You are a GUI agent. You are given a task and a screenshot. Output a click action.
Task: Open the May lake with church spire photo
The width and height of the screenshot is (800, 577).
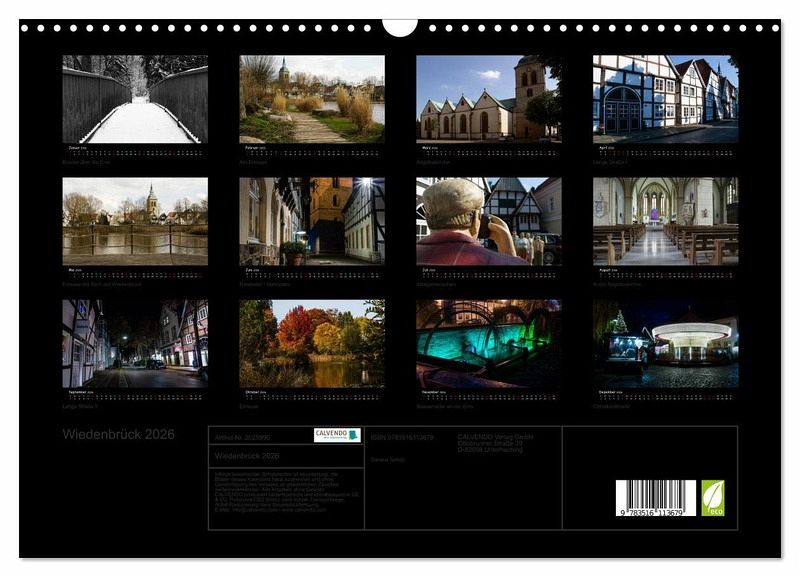coord(135,221)
